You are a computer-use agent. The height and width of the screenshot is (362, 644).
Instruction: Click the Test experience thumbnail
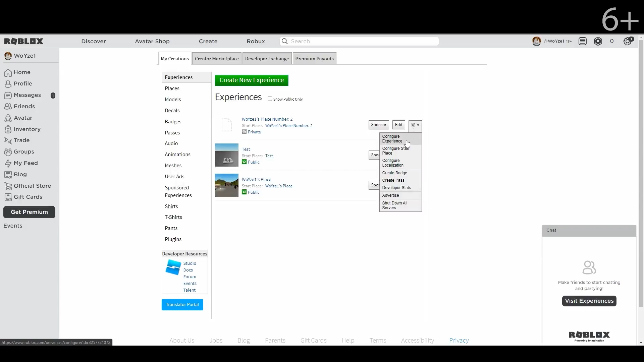point(226,155)
